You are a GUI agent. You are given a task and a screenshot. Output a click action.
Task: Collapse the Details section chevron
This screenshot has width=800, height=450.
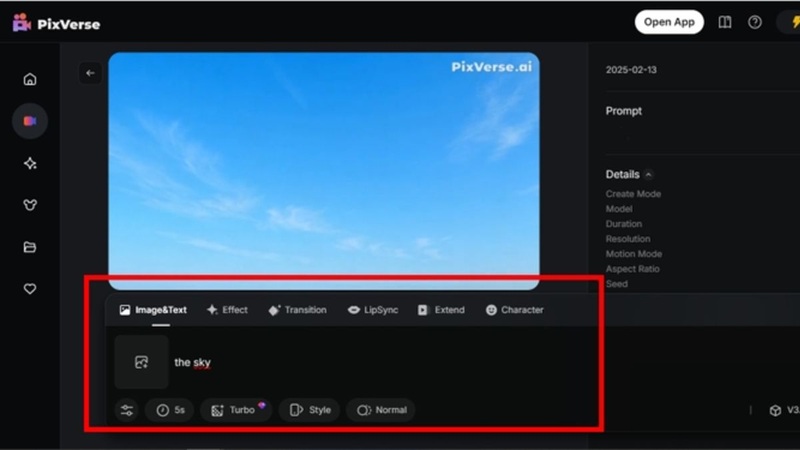(648, 174)
